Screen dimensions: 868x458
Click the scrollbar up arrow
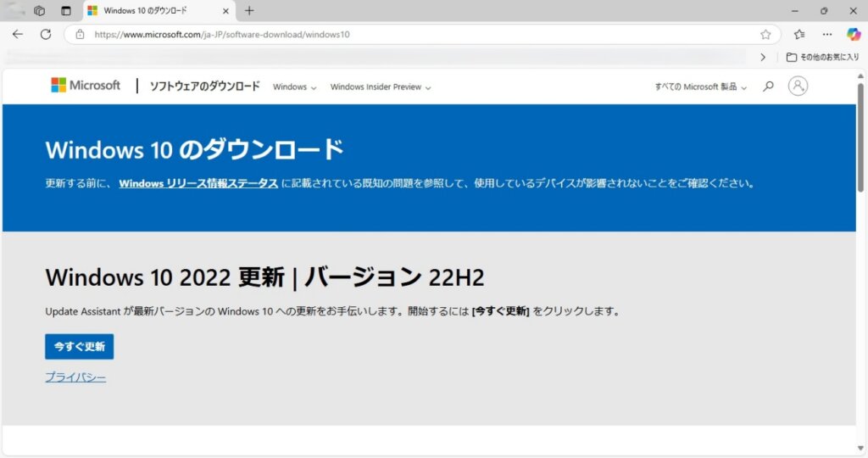[860, 76]
